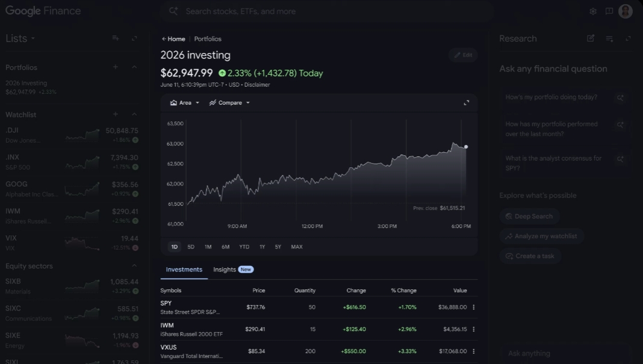
Task: Open more options for the SPY row
Action: click(x=474, y=307)
